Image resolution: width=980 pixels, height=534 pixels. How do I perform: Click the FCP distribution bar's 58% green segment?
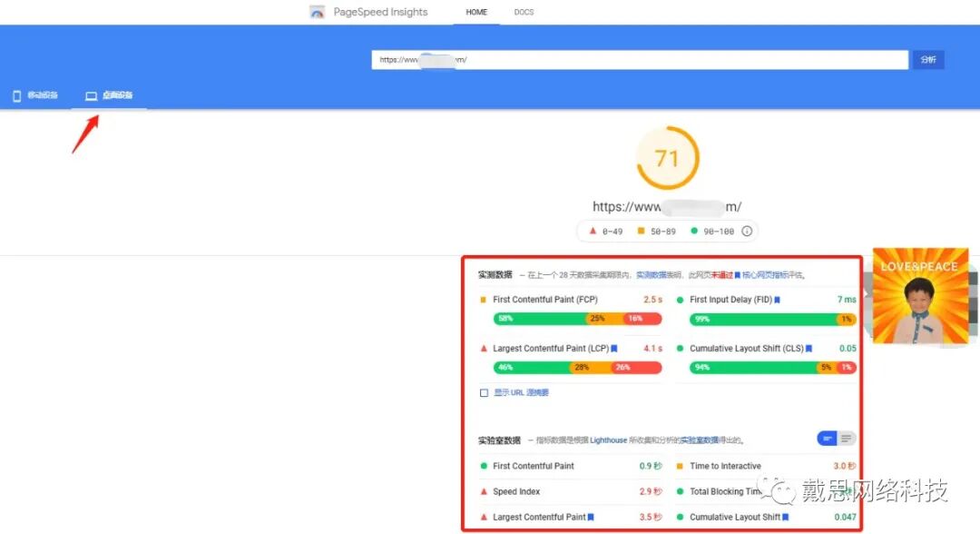(540, 319)
